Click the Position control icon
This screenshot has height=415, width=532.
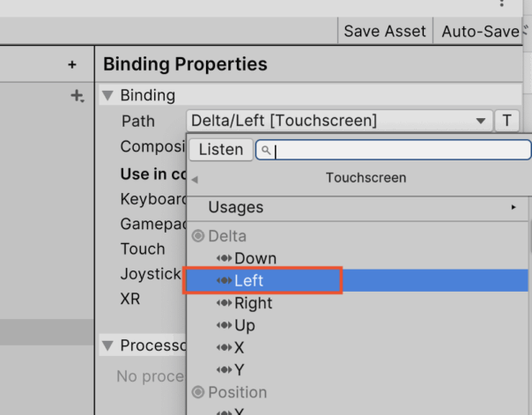click(198, 392)
